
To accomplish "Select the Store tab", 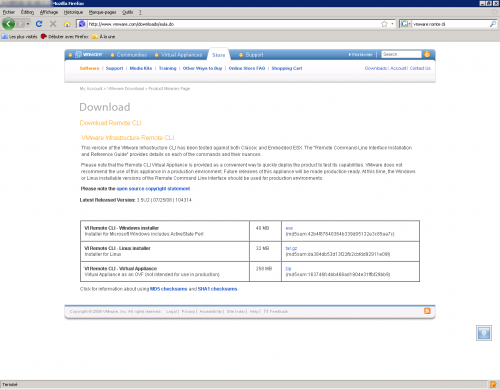I will click(x=219, y=55).
